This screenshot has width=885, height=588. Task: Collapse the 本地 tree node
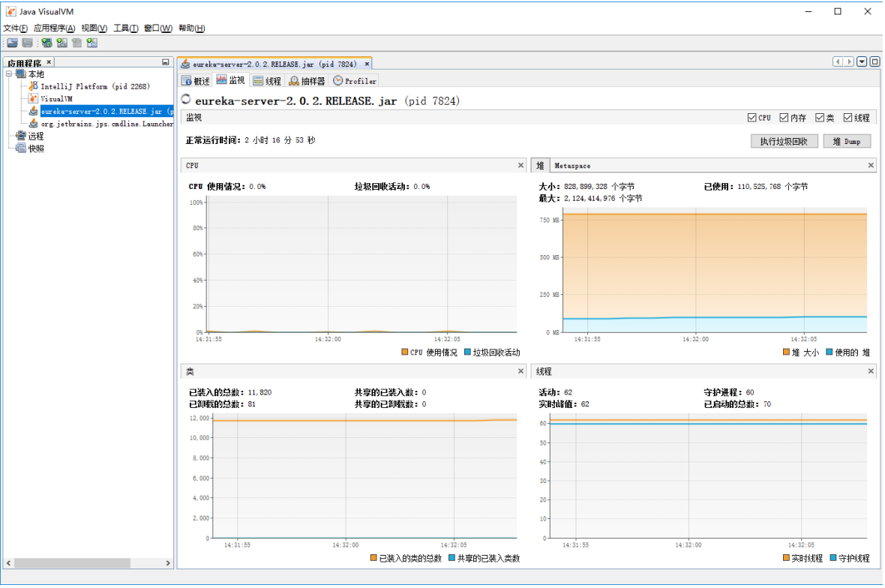tap(8, 73)
